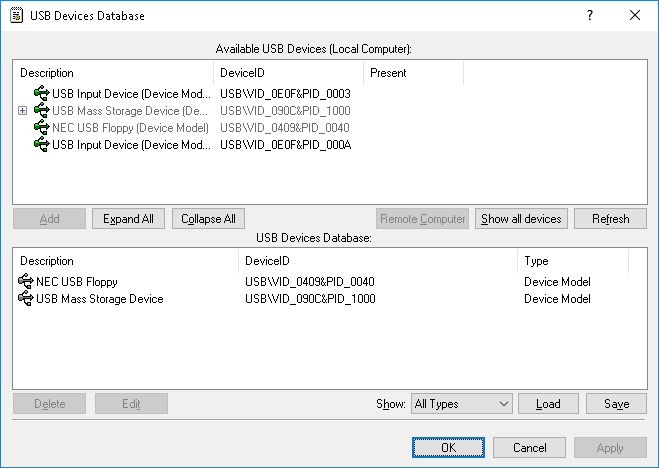This screenshot has width=659, height=468.
Task: Click the USB icon beside first USB Input Device
Action: [x=41, y=94]
